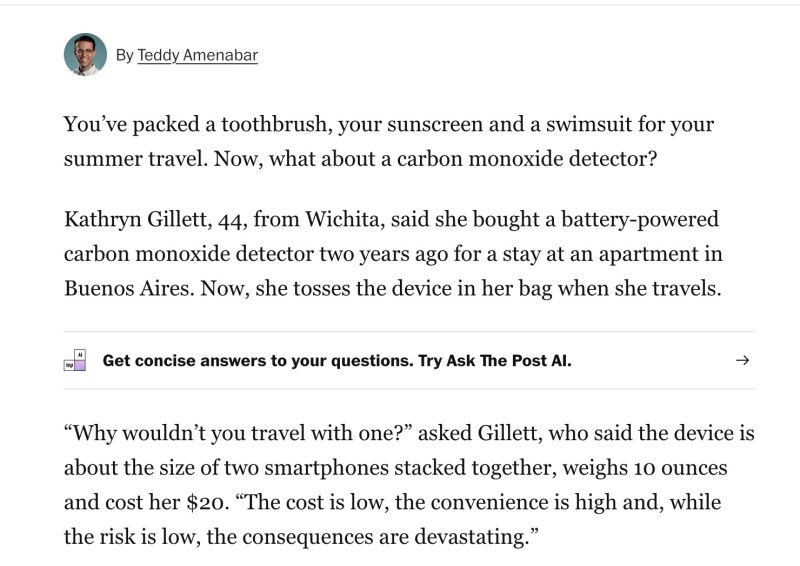Click "Get concise answers to your questions" text
Screen dimensions: 800x566
[x=256, y=360]
